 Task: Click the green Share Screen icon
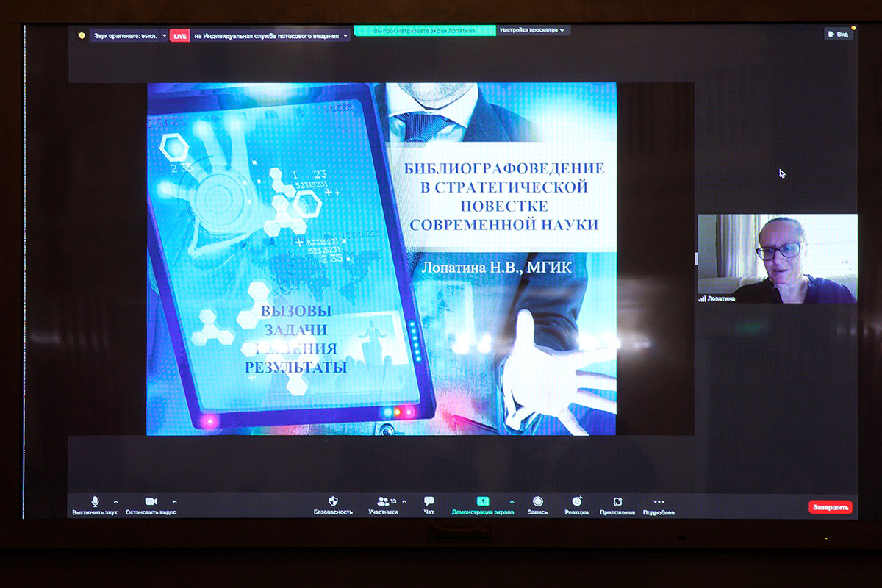[483, 501]
